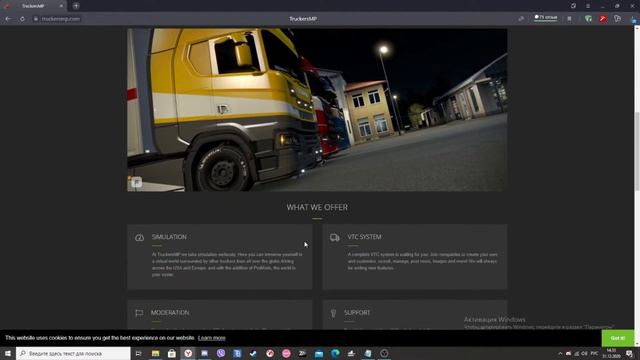The image size is (640, 360).
Task: Click the tabs sync icon in the title bar
Action: (573, 6)
